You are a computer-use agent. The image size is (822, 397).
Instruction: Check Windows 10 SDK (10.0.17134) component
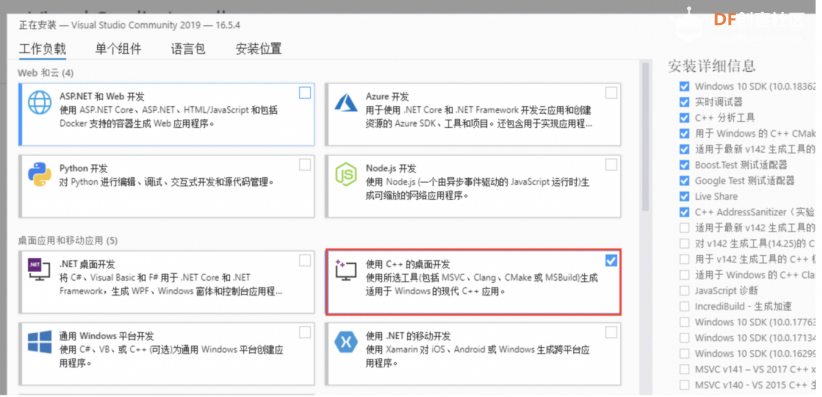(684, 338)
